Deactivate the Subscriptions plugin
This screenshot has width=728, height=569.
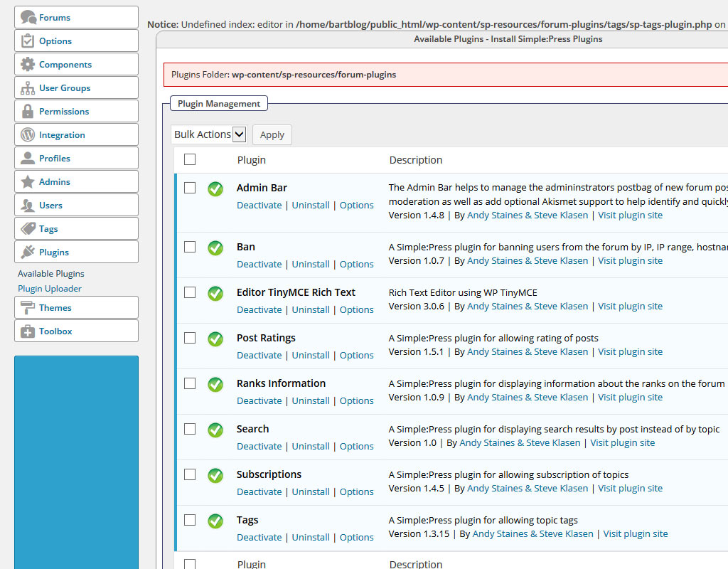(259, 491)
